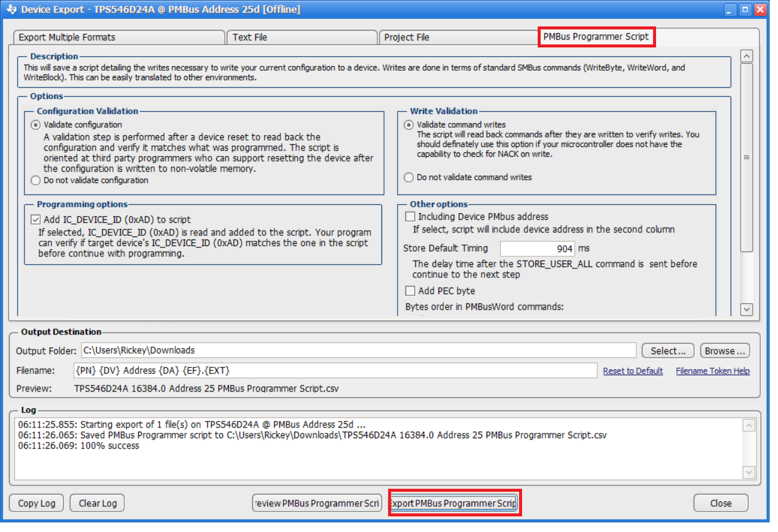The height and width of the screenshot is (532, 778).
Task: Click the 'Output Destination' group heading
Action: coord(61,332)
